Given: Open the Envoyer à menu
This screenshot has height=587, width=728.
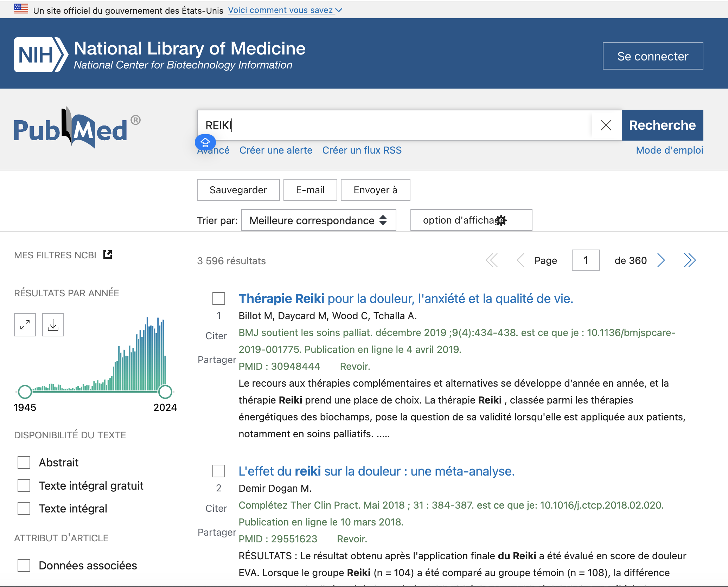Looking at the screenshot, I should (375, 190).
